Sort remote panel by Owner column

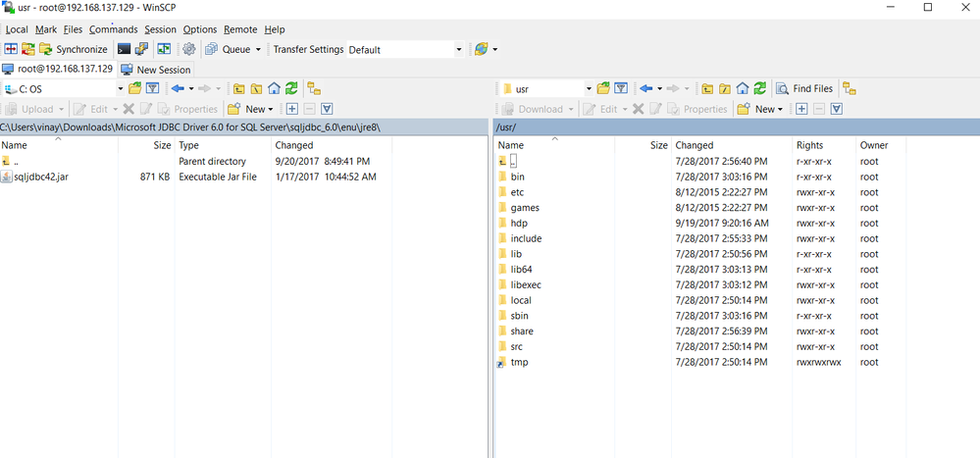[x=881, y=145]
